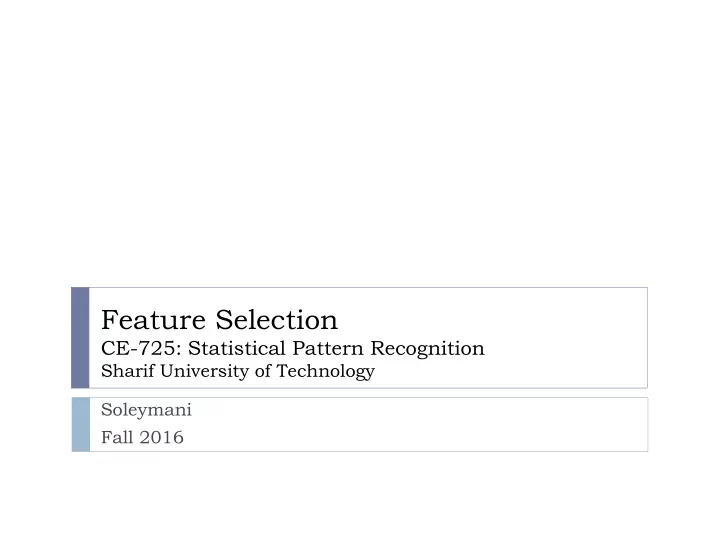This screenshot has height=540, width=720.
Task: Click empty space inside the author box
Action: point(413,425)
